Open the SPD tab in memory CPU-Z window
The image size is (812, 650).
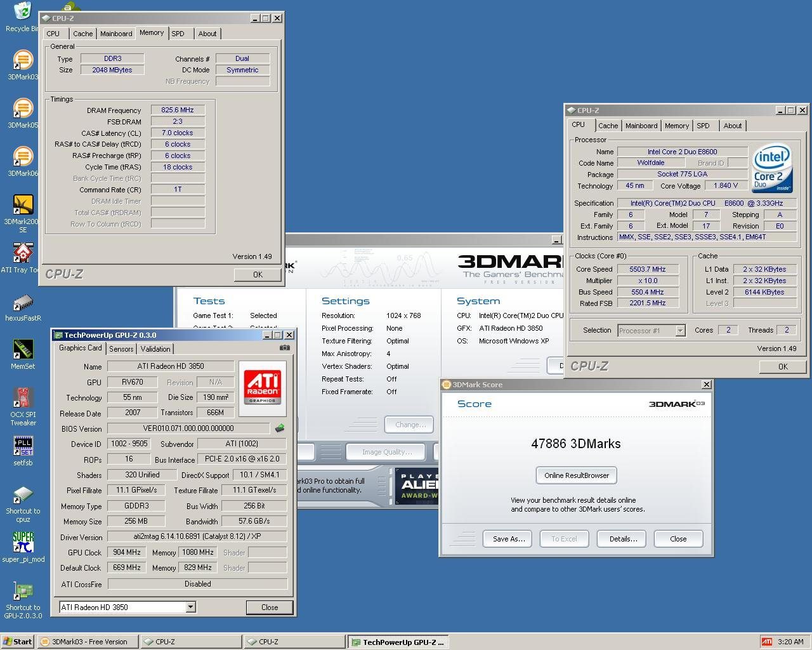[178, 34]
